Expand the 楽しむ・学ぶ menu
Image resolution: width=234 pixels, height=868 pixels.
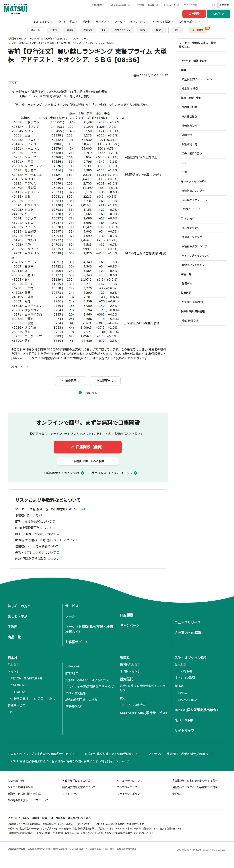tap(68, 22)
